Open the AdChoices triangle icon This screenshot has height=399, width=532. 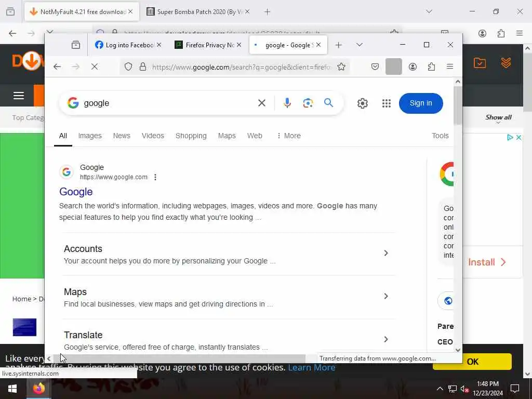[x=510, y=137]
